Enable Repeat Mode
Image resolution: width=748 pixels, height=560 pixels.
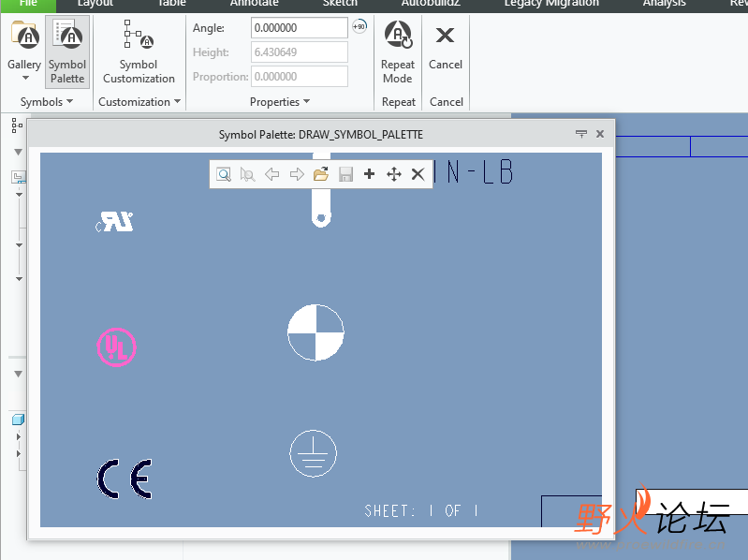pos(397,52)
